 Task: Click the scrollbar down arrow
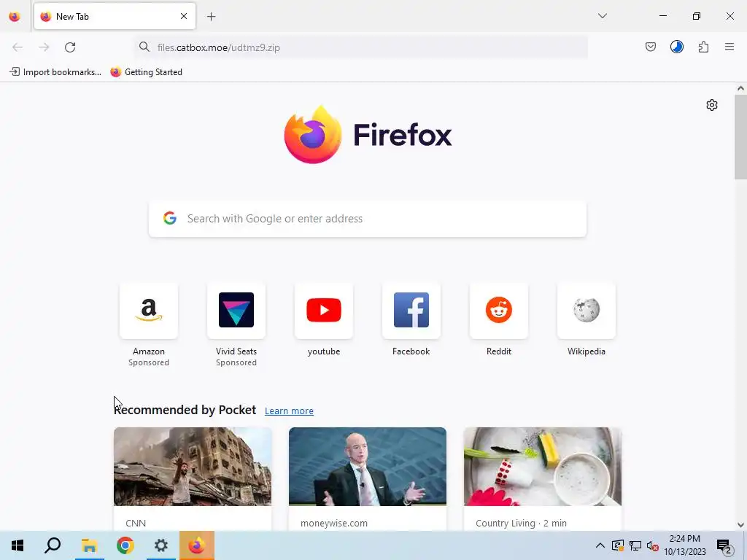click(740, 525)
